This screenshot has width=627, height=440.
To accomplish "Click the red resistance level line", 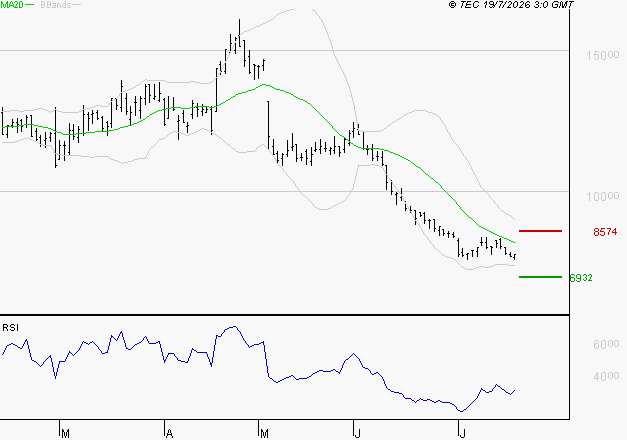I will pyautogui.click(x=540, y=231).
